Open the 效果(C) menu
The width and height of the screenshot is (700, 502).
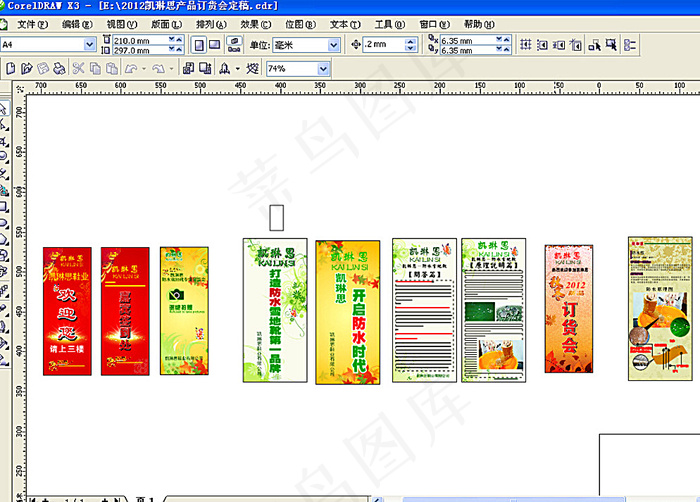pos(256,24)
